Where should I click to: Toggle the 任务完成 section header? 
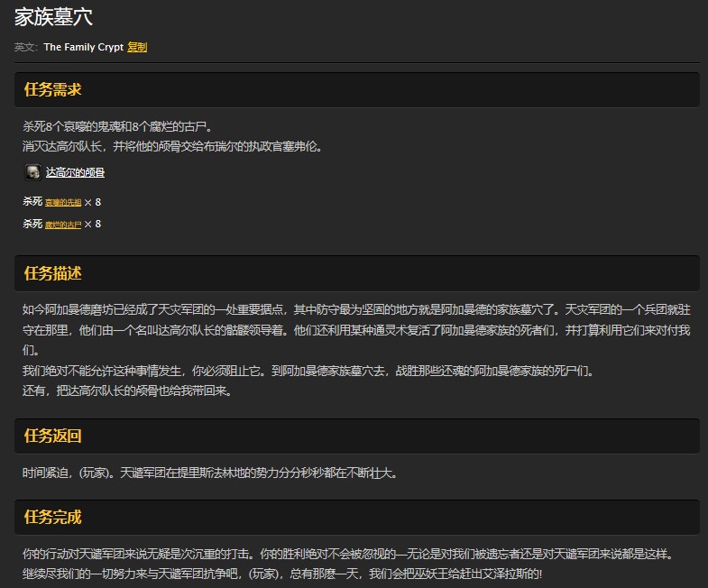coord(53,517)
